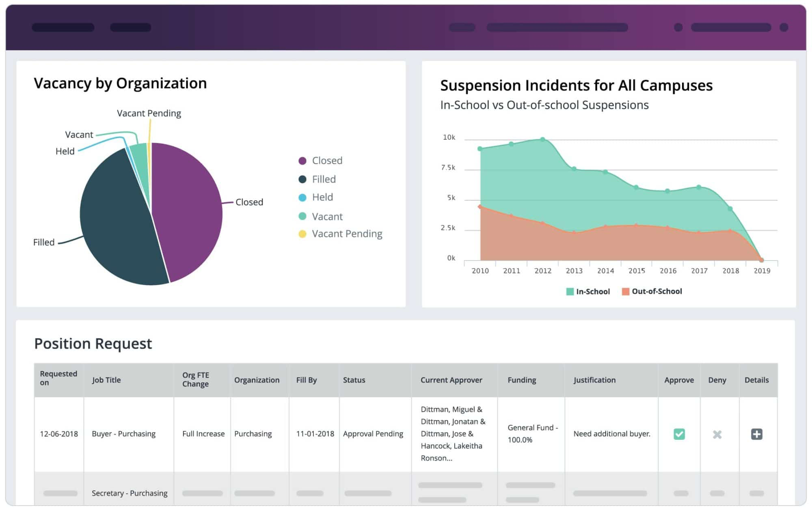Sort the table by Job Title
Screen dimensions: 812x510
106,380
